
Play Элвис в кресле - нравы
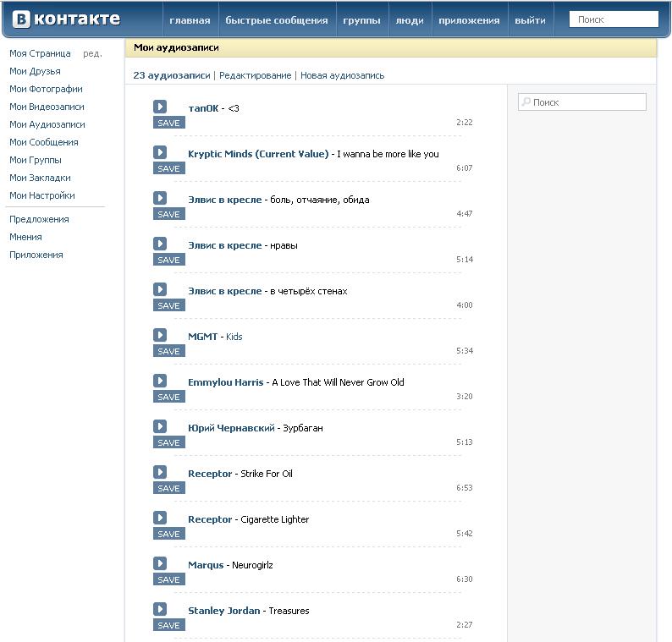(160, 244)
